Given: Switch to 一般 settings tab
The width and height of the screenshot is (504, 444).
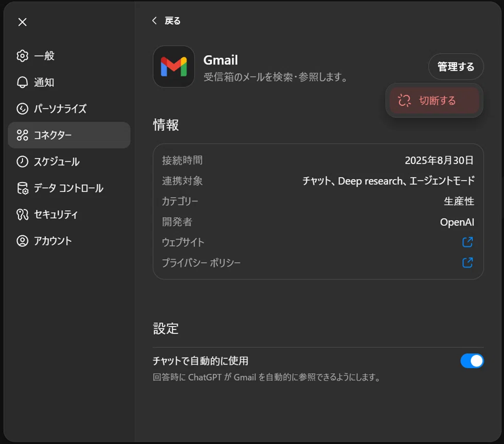Looking at the screenshot, I should [69, 56].
